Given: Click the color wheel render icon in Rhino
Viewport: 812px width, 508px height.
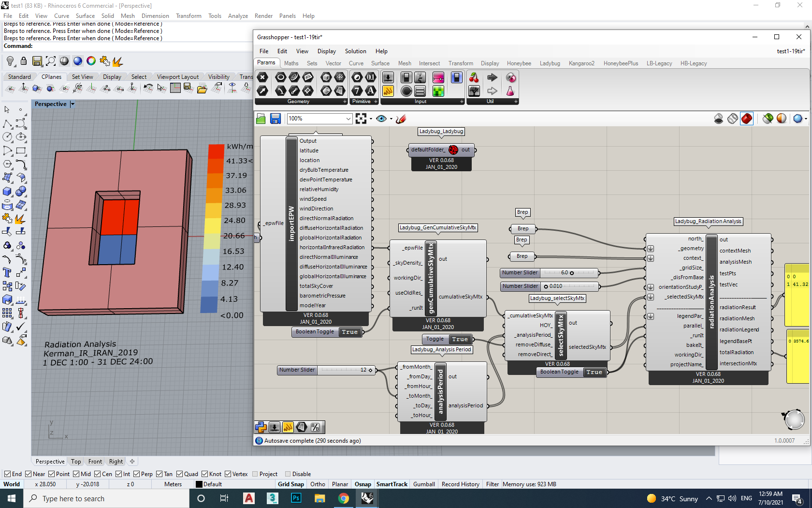Looking at the screenshot, I should [x=91, y=61].
